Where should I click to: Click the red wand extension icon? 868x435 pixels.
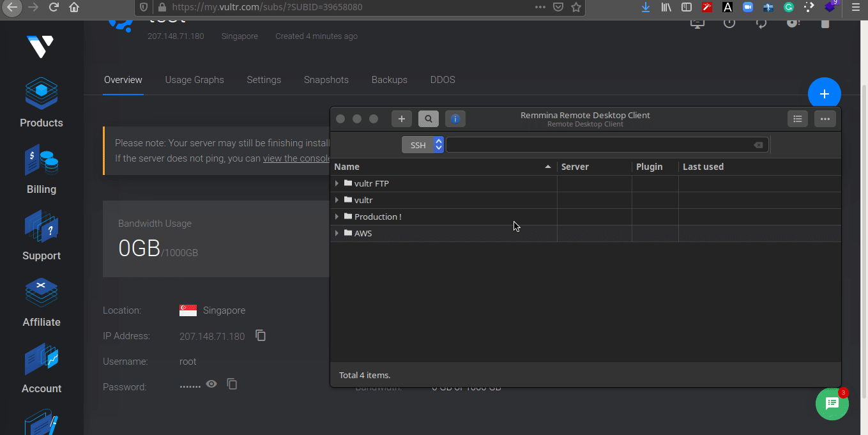[x=707, y=8]
